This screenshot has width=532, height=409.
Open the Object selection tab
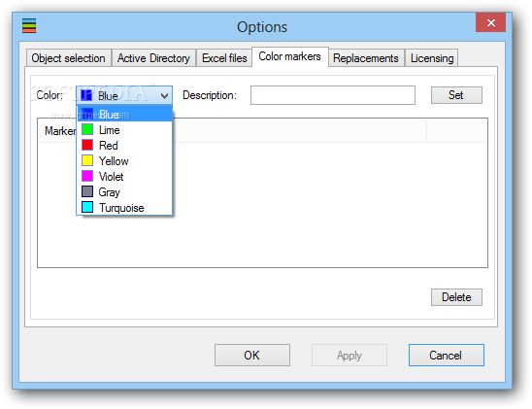(69, 58)
